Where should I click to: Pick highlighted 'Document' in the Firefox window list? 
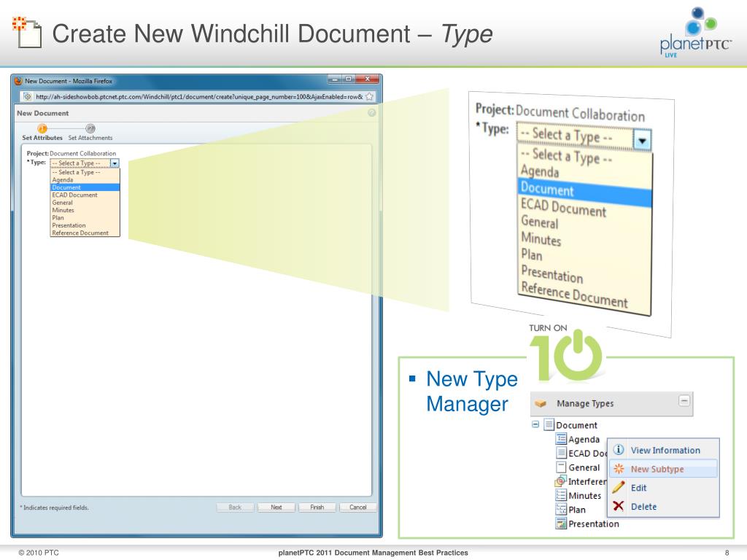[x=85, y=187]
